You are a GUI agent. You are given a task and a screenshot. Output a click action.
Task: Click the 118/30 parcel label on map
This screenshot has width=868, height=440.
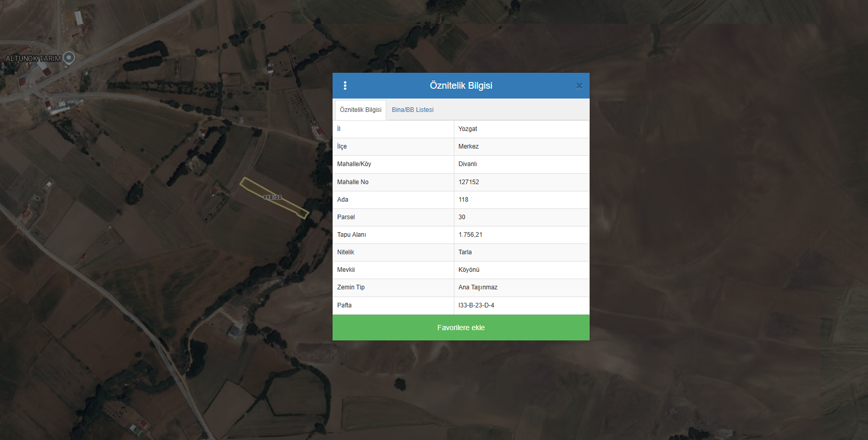(x=273, y=198)
